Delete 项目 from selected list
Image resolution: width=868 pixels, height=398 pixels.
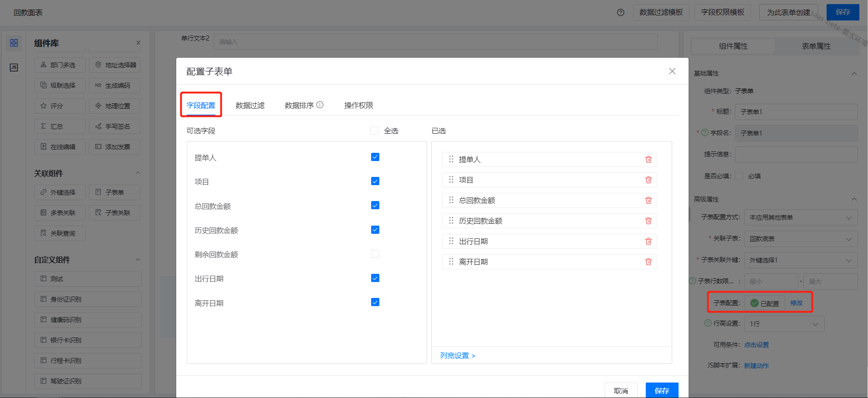pyautogui.click(x=648, y=180)
